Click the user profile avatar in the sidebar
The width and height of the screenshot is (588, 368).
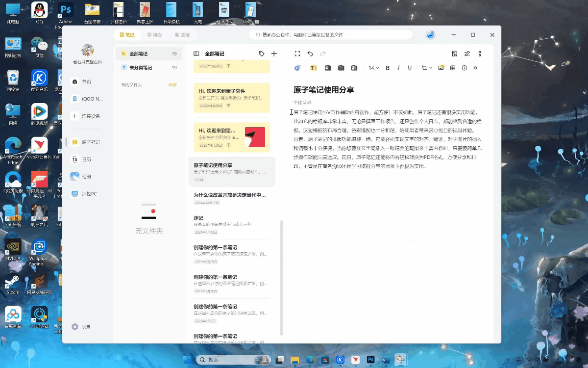coord(88,50)
